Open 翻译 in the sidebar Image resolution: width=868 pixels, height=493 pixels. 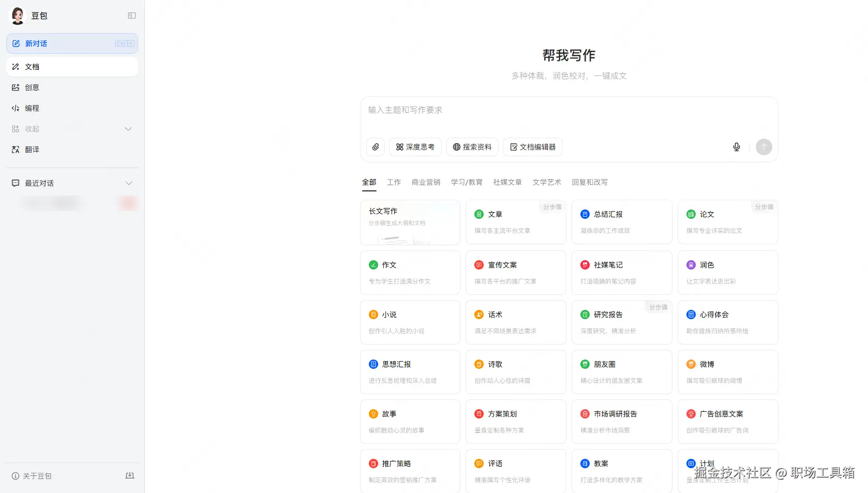pos(72,150)
